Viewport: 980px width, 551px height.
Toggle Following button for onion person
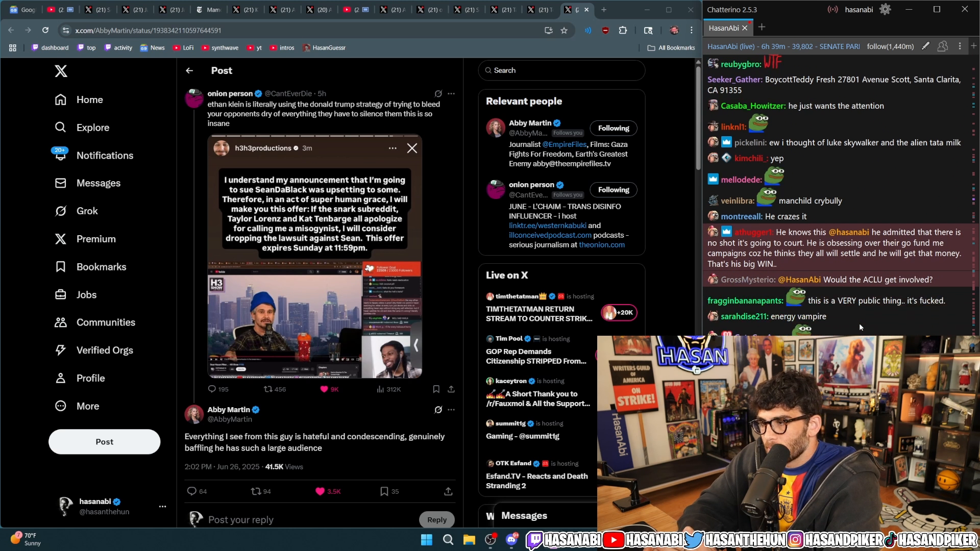614,190
